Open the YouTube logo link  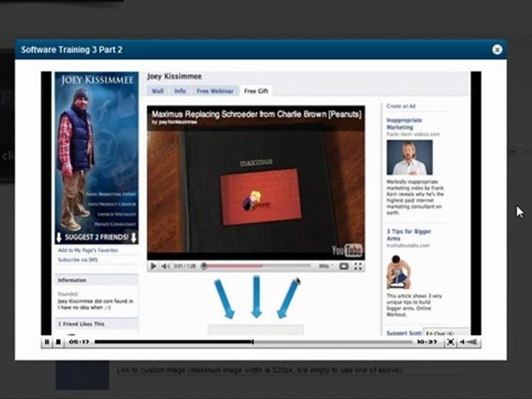[347, 250]
